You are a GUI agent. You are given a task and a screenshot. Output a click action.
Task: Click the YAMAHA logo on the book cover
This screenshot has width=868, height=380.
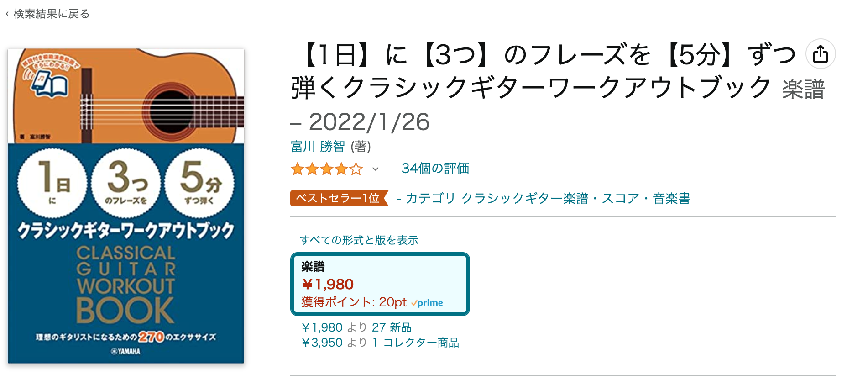pyautogui.click(x=126, y=351)
